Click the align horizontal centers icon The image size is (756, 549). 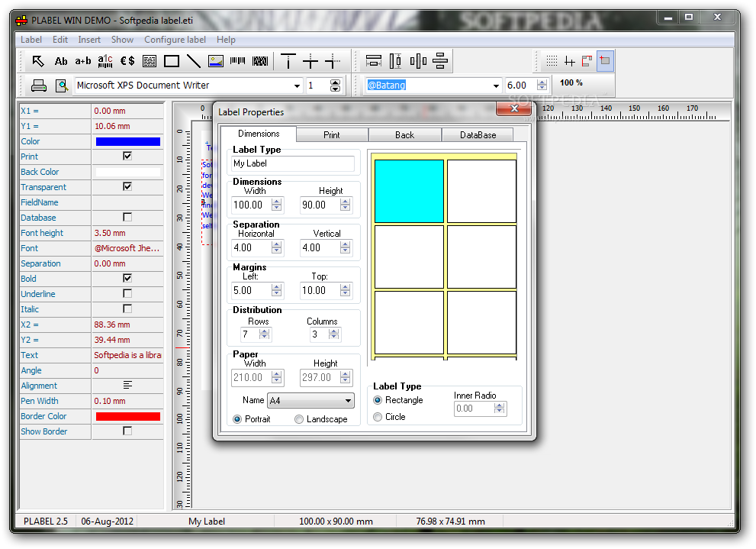coord(440,61)
